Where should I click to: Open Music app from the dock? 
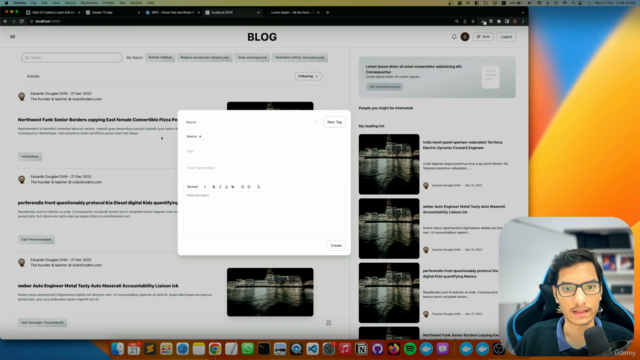tap(345, 349)
